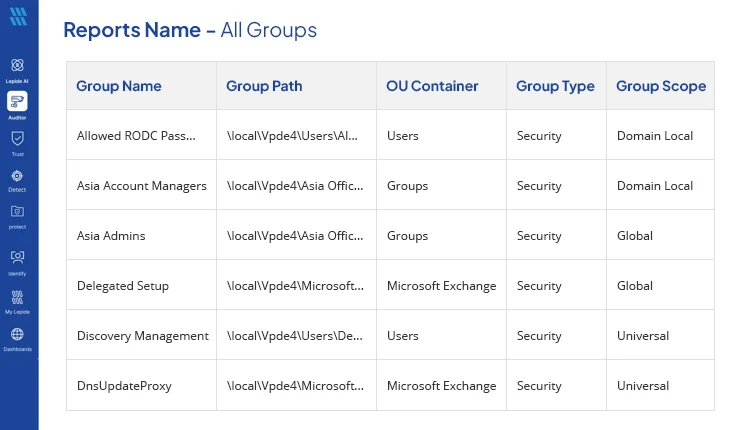Click Domain Local scope for Allowed RODC
This screenshot has width=731, height=430.
click(655, 136)
